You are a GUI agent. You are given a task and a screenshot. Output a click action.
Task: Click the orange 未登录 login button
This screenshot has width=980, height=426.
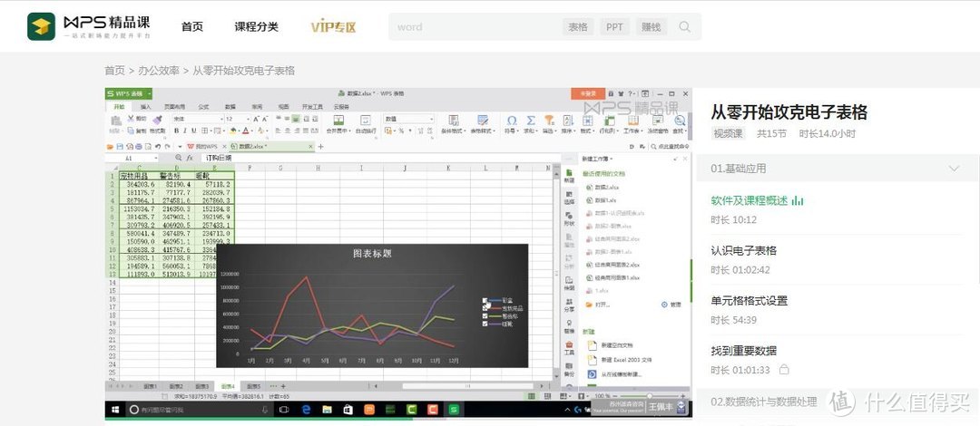587,93
